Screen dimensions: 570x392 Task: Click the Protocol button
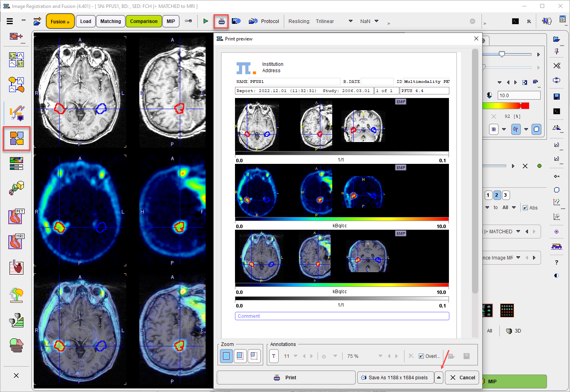click(x=264, y=21)
